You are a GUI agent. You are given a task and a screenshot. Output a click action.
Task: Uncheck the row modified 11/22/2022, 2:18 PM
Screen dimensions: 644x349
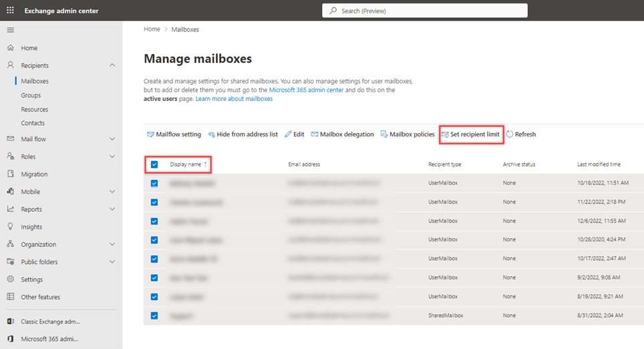(x=154, y=203)
